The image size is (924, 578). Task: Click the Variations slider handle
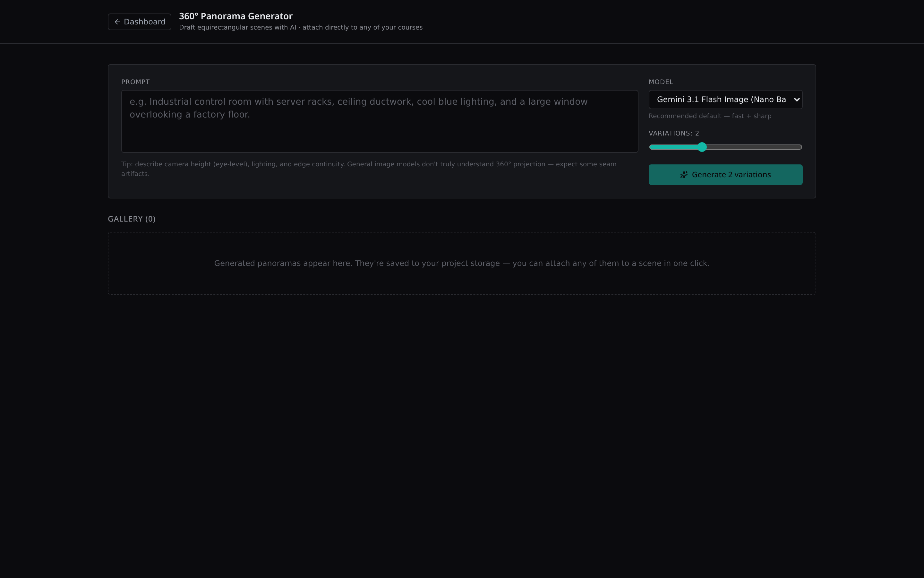(x=702, y=147)
